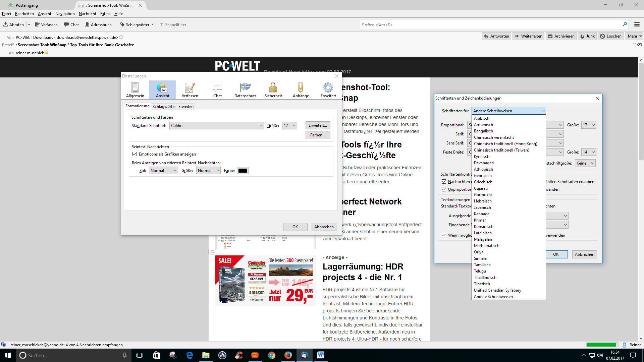Launch Firefox from the taskbar
644x362 pixels.
coord(288,355)
